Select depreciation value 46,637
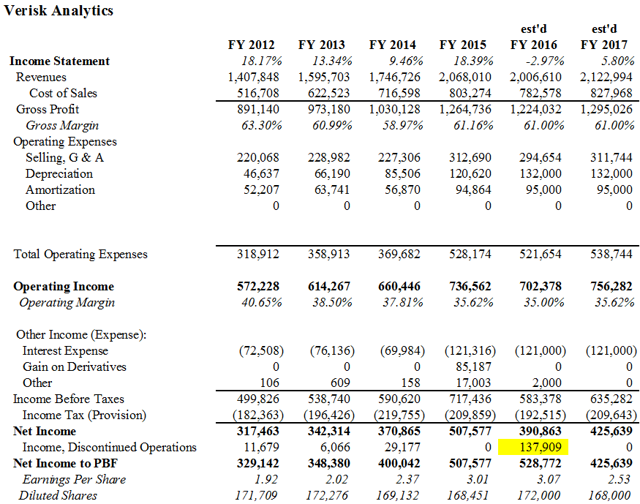 tap(262, 173)
